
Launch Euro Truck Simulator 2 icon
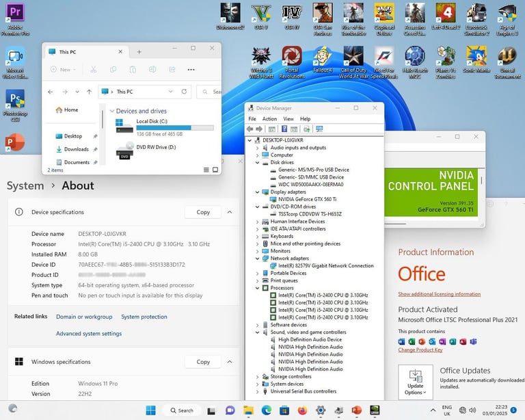click(x=476, y=19)
